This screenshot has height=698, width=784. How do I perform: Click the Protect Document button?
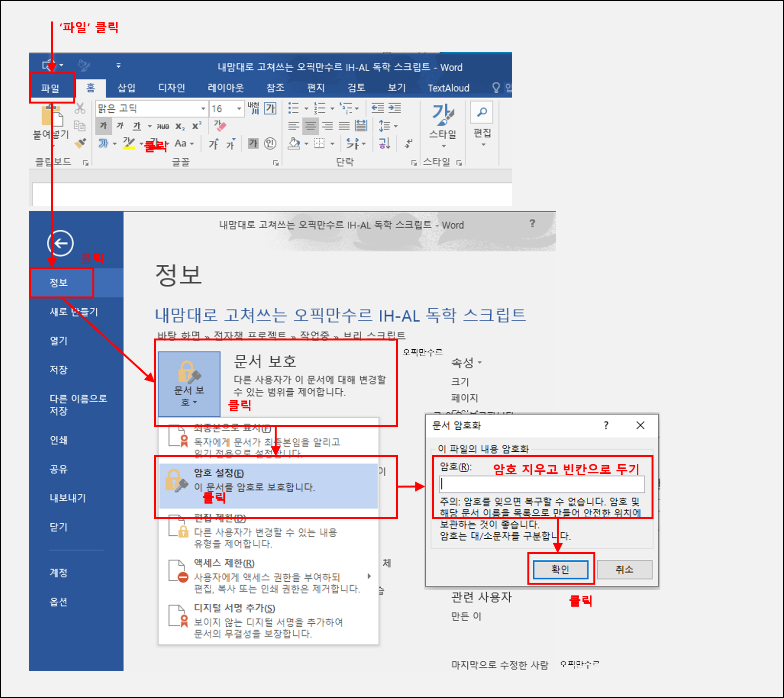click(x=189, y=383)
